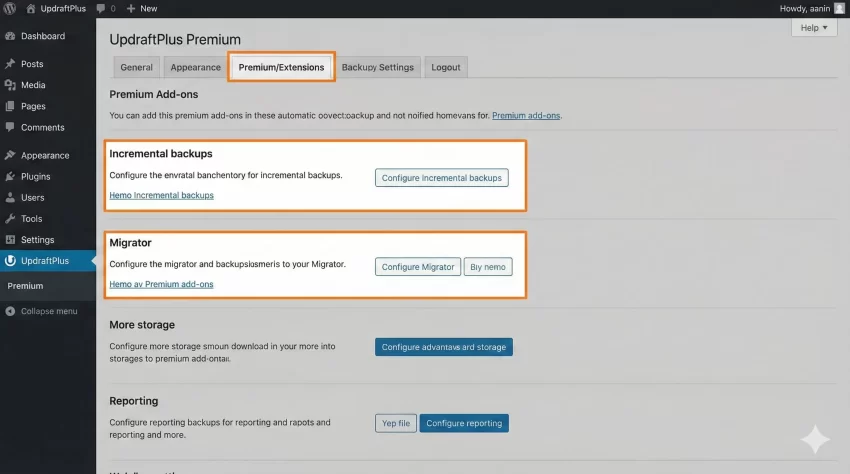Click the Settings sliders icon
Viewport: 850px width, 474px height.
[10, 239]
